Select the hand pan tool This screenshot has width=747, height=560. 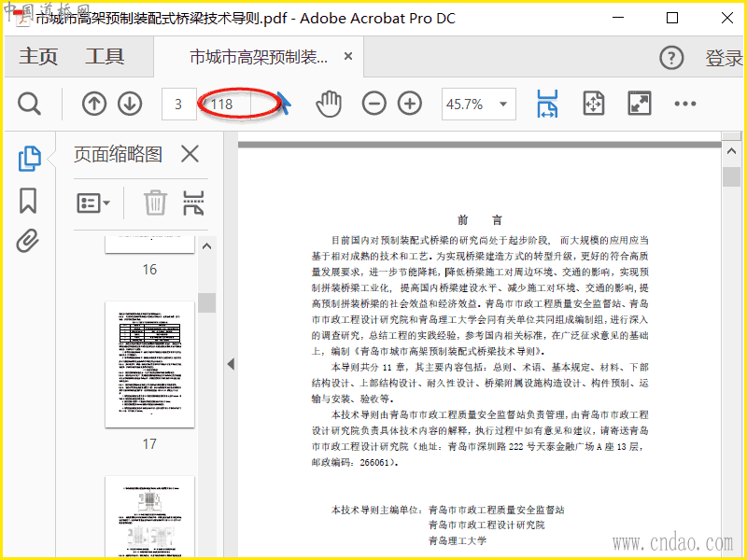coord(329,104)
